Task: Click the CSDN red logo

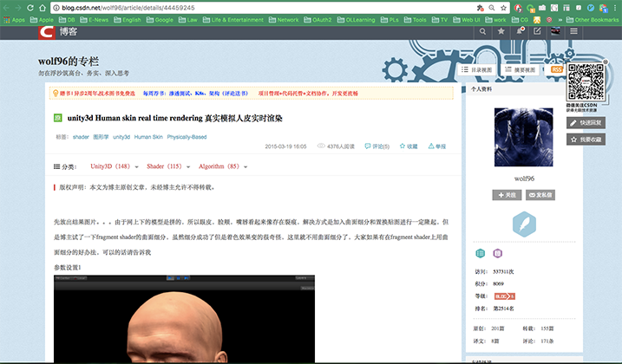Action: [x=47, y=32]
